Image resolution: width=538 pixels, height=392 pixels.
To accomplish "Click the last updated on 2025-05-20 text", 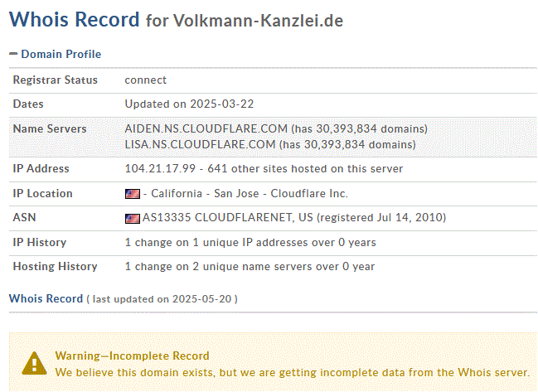I will click(162, 299).
